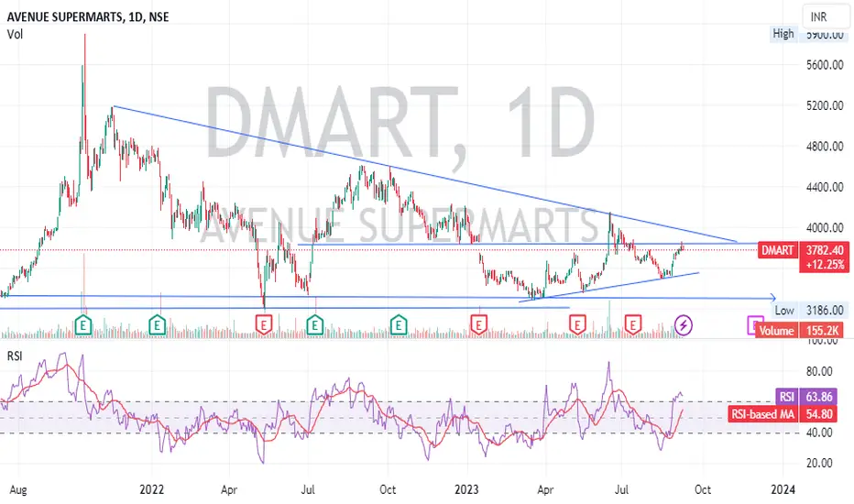Click the AVENUE SUPERMARTS, 1D, NSE title
854x504 pixels.
point(88,16)
